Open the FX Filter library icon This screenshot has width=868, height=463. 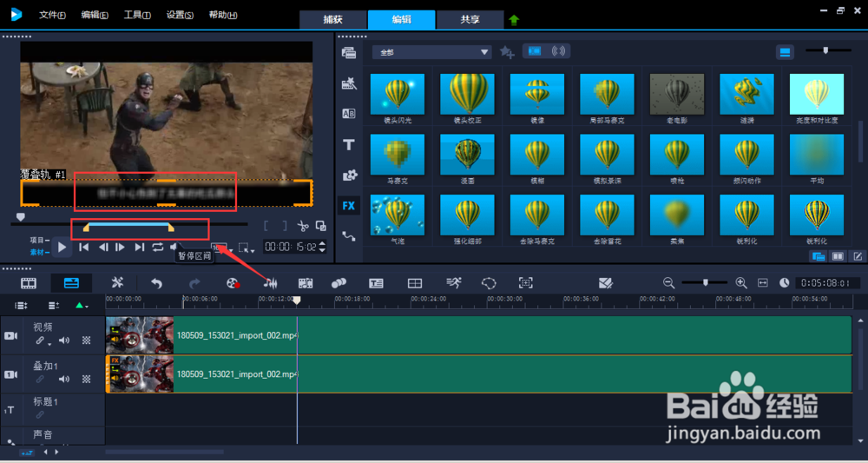(x=349, y=206)
